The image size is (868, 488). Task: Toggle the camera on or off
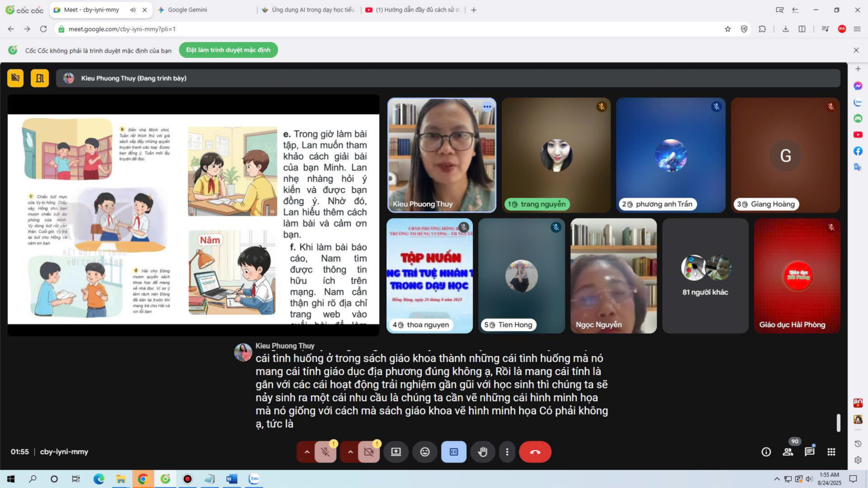pos(369,452)
